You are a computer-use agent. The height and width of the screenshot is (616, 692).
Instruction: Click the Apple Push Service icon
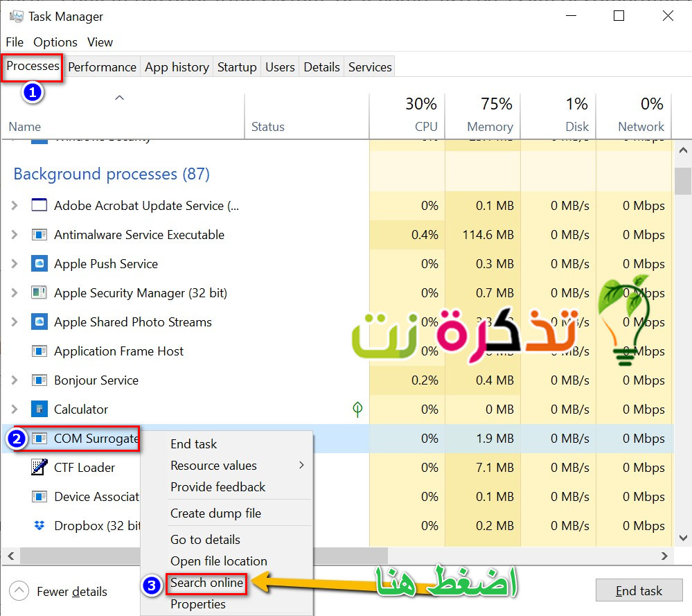[x=39, y=263]
